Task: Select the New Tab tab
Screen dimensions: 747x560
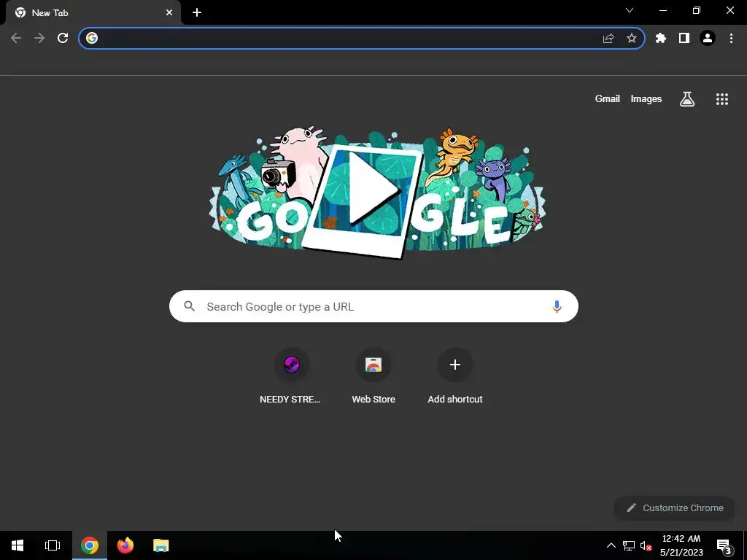Action: tap(93, 13)
